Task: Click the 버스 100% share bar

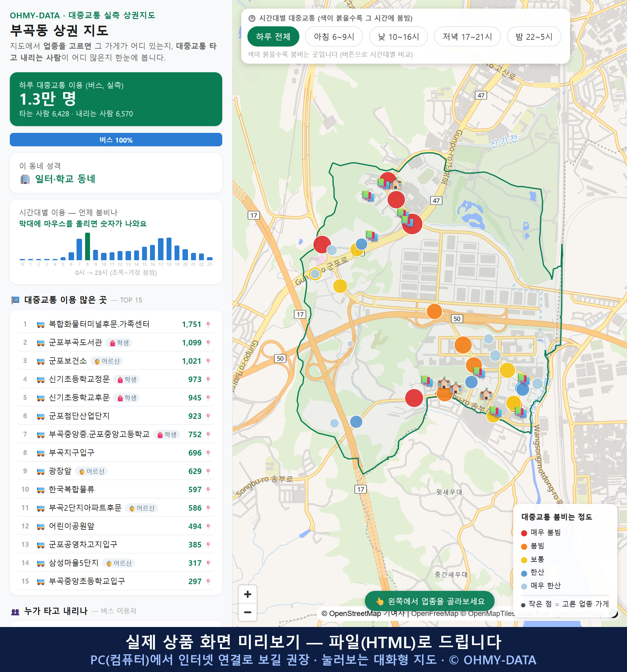Action: pos(116,140)
